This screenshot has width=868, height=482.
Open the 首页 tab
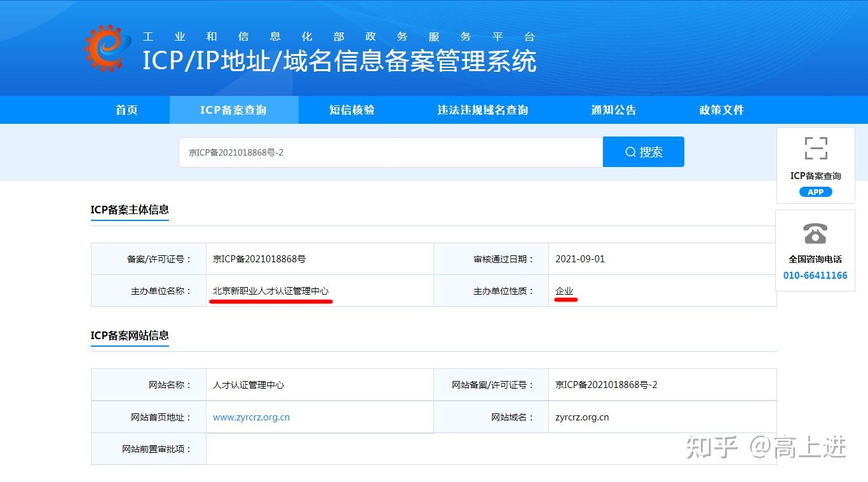126,110
